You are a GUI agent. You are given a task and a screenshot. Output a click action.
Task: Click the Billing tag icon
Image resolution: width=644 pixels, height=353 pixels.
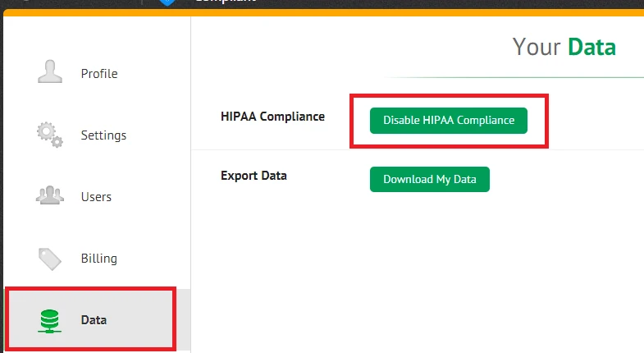pyautogui.click(x=50, y=259)
